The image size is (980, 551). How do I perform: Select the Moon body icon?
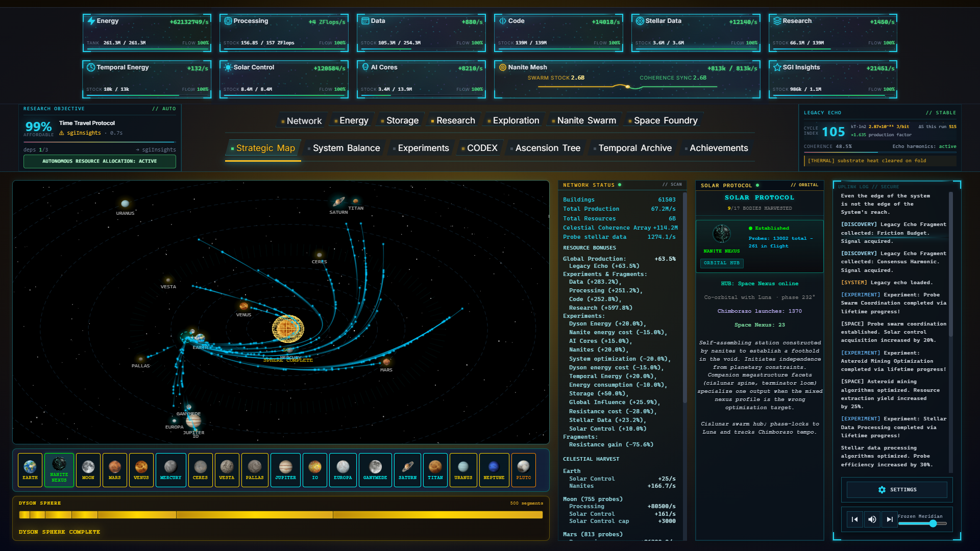coord(88,470)
